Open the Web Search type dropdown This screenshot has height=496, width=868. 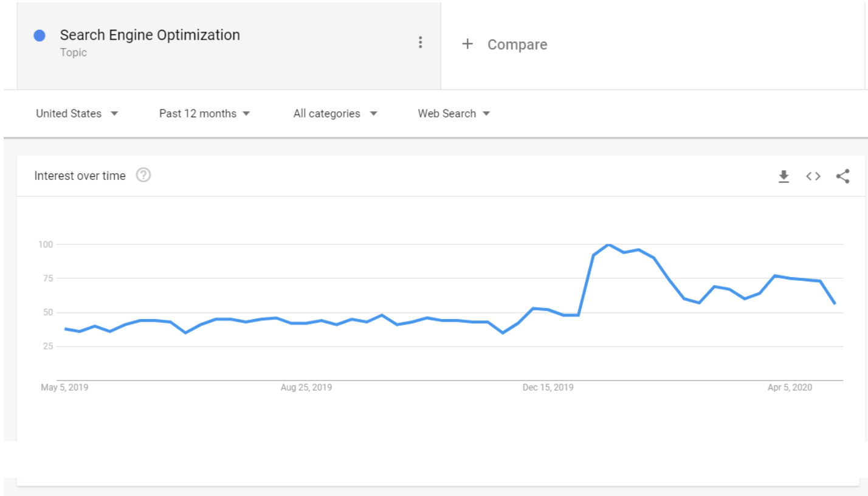tap(454, 114)
